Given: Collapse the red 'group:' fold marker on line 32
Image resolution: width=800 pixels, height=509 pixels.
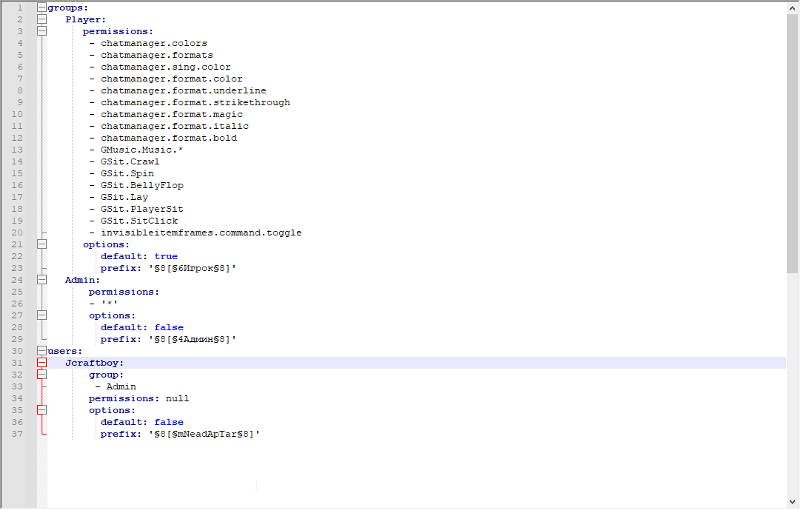Looking at the screenshot, I should click(42, 375).
